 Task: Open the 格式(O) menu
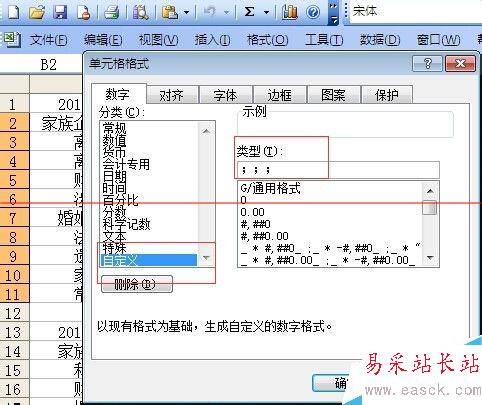pos(267,40)
